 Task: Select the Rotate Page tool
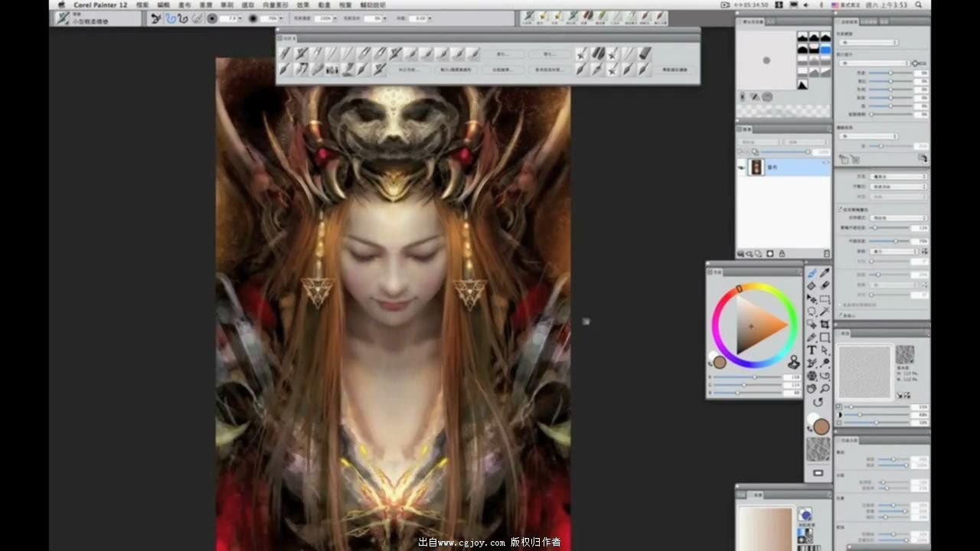click(818, 403)
